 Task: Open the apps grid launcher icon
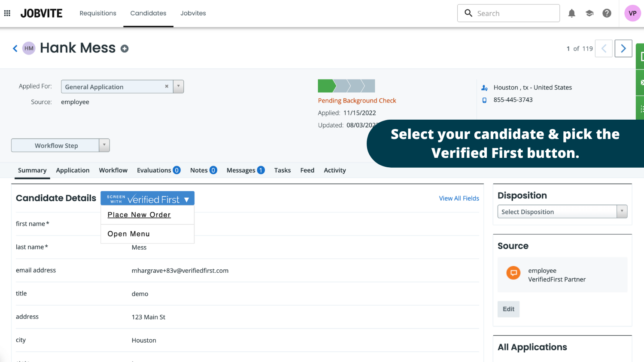[7, 13]
